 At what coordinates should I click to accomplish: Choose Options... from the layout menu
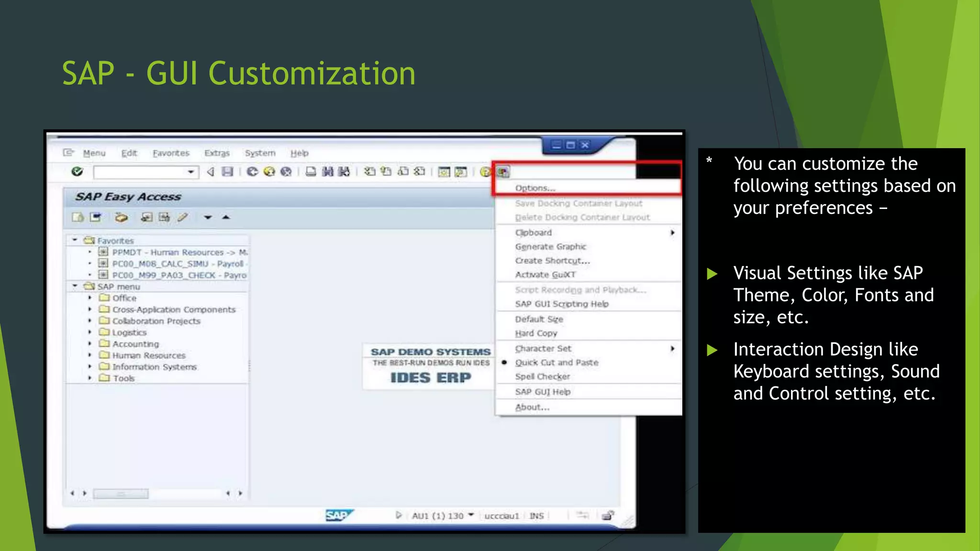[535, 188]
